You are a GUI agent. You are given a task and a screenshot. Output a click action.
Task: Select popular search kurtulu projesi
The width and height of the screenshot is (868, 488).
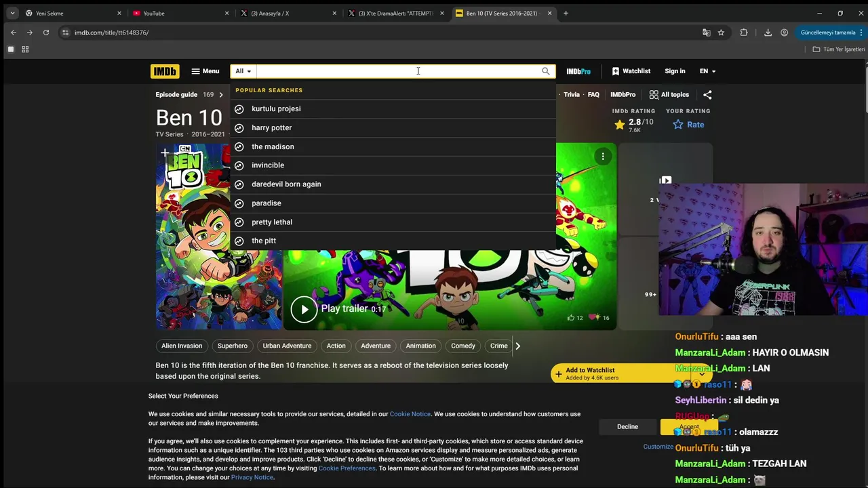pyautogui.click(x=393, y=108)
